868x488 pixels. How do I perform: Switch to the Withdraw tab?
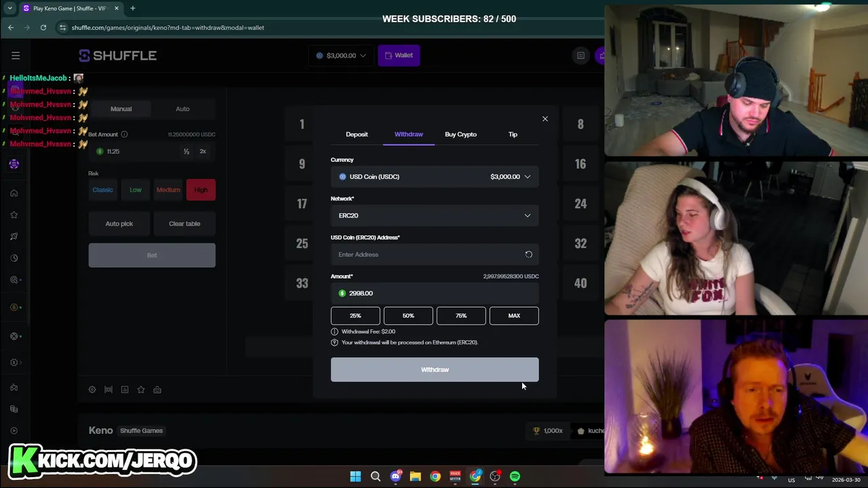(408, 134)
